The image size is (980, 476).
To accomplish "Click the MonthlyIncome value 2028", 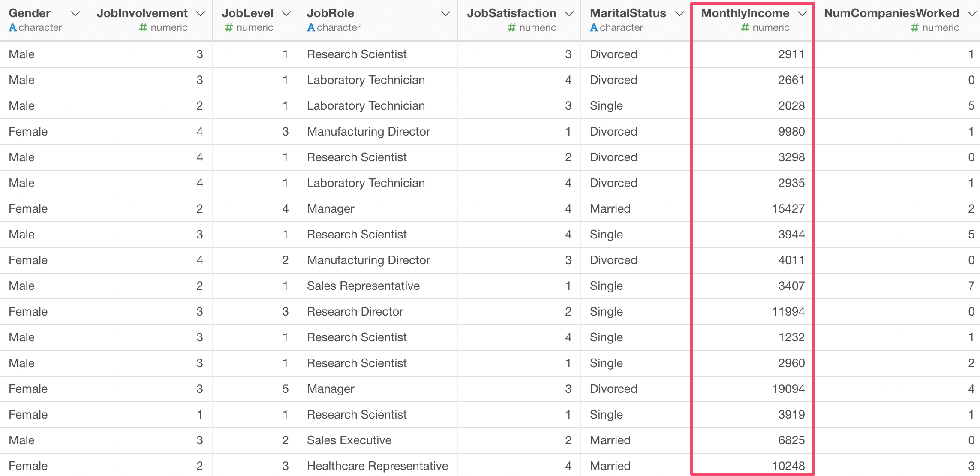I will pyautogui.click(x=791, y=106).
